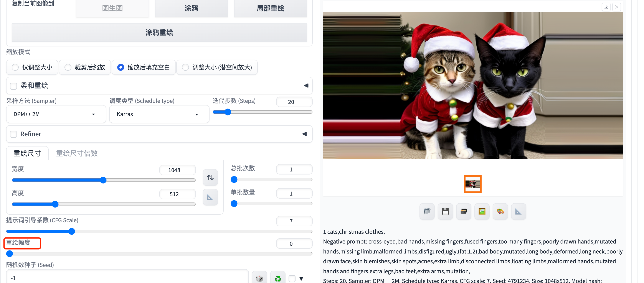Send image to img2img via picture icon
This screenshot has height=283, width=644.
482,211
